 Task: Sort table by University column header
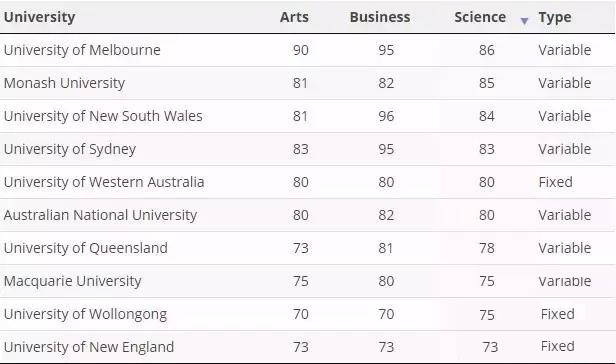39,17
